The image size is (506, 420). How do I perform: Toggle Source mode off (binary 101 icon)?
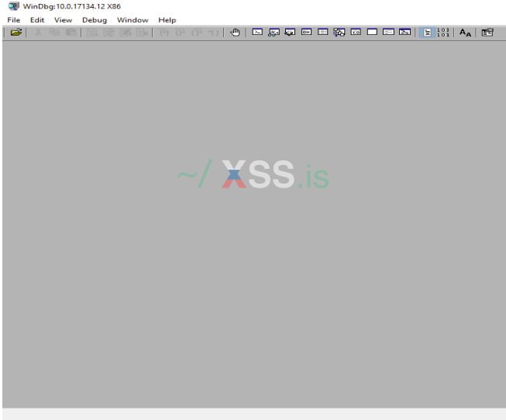click(443, 33)
